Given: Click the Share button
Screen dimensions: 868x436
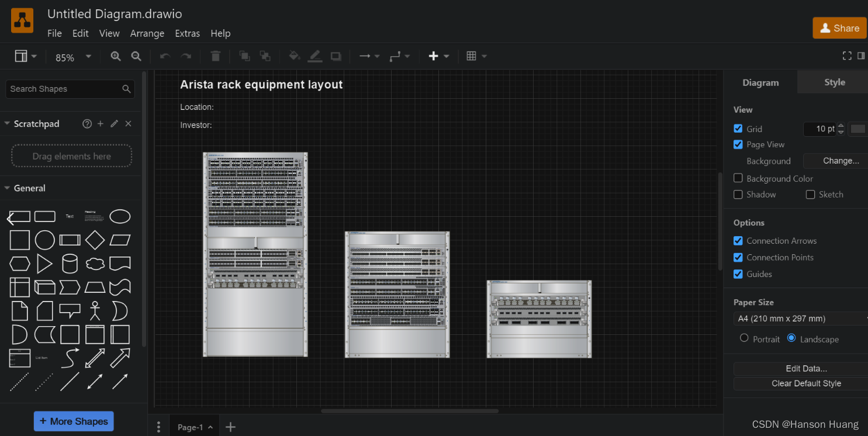Looking at the screenshot, I should coord(839,28).
